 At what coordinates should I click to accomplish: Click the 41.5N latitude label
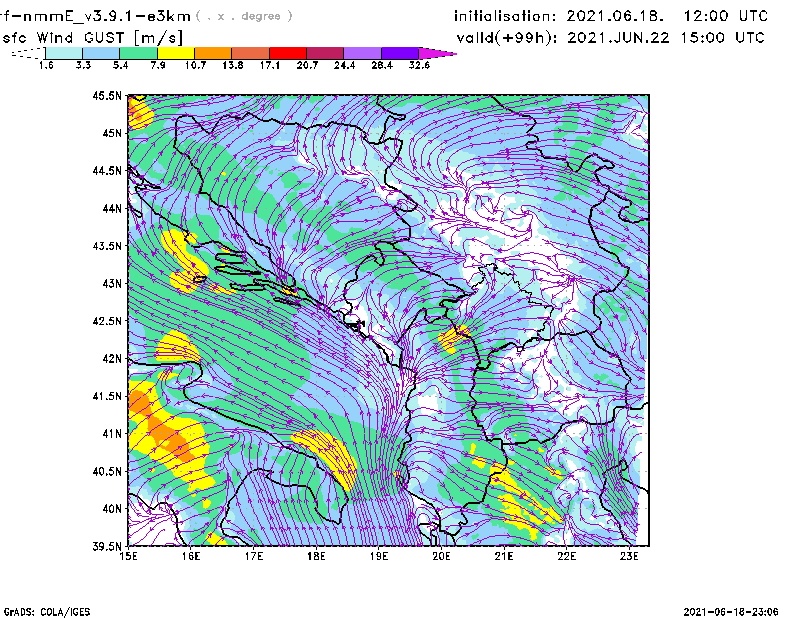click(x=107, y=396)
